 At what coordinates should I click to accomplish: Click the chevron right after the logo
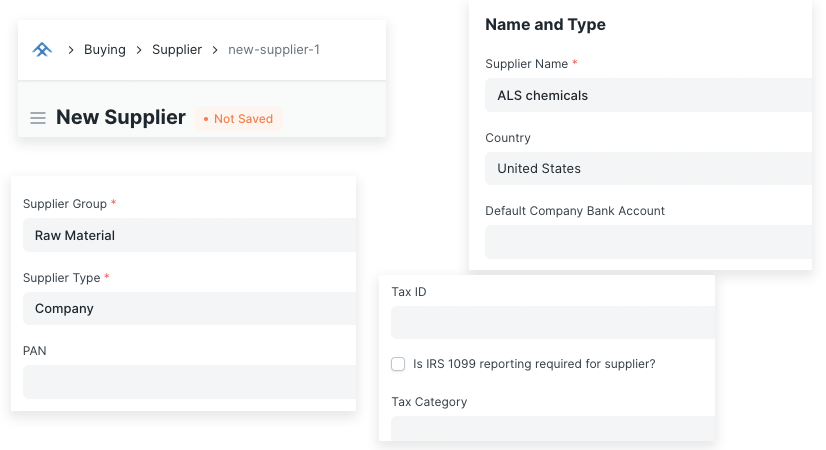click(x=71, y=50)
